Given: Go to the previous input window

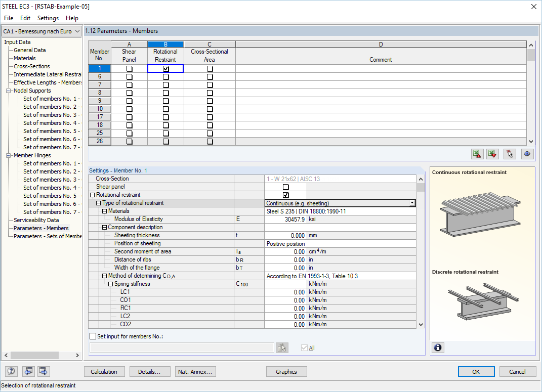Looking at the screenshot, I should click(28, 371).
